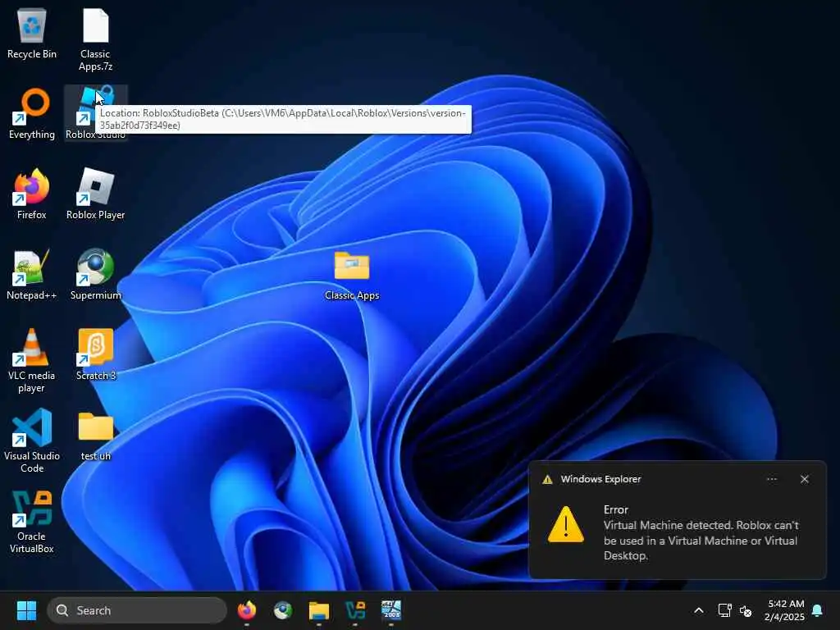Select the Visual Studio Code shortcut

[x=32, y=441]
